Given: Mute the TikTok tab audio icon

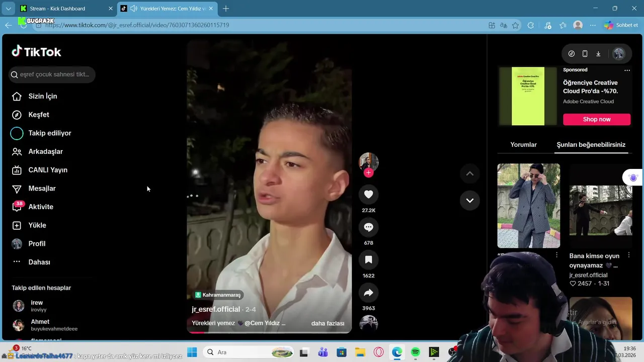Looking at the screenshot, I should (133, 9).
